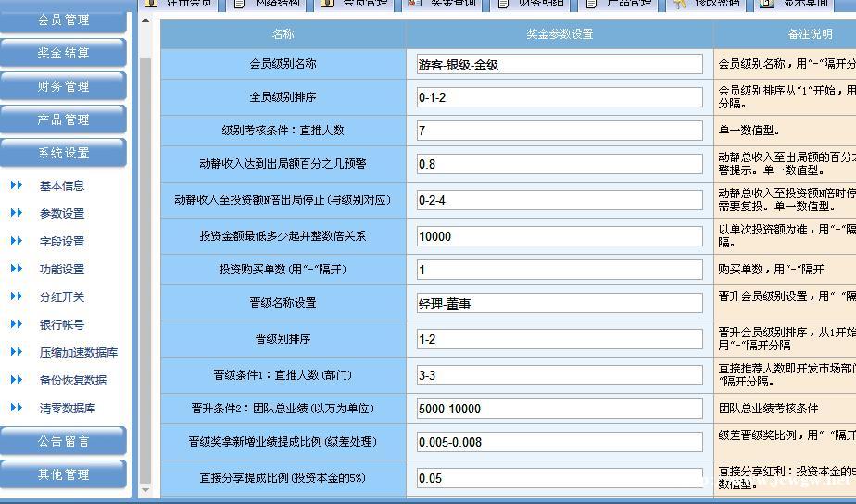Click the arrow icon beside 参数设置
Screen dimensions: 856x504
pyautogui.click(x=17, y=213)
